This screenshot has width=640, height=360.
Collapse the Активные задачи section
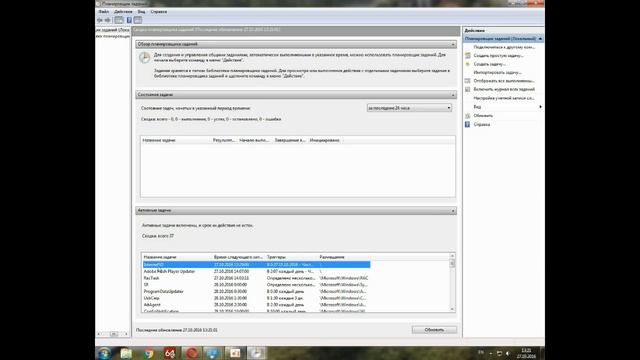pos(453,211)
